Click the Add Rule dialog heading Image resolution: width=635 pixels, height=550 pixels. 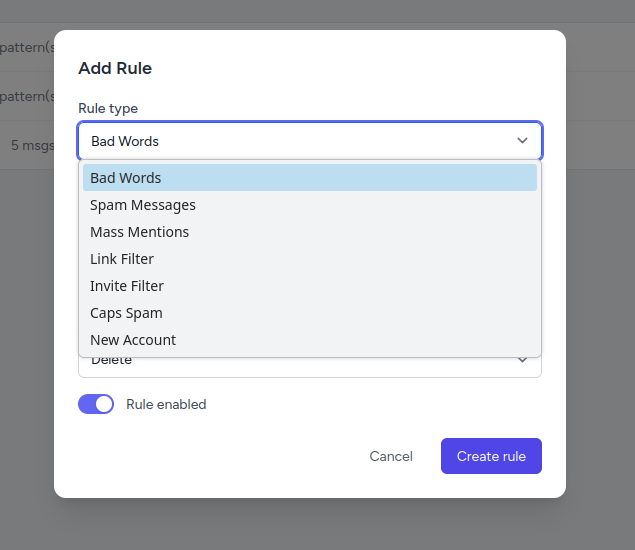click(115, 68)
